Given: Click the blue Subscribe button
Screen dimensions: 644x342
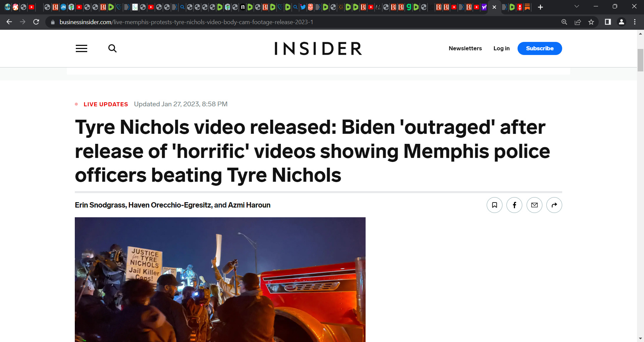Looking at the screenshot, I should tap(540, 48).
